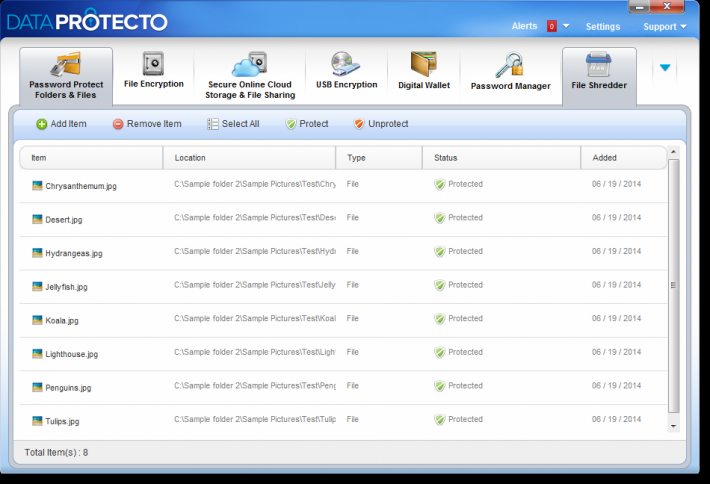Click the list scrollbar up arrow

pyautogui.click(x=673, y=152)
